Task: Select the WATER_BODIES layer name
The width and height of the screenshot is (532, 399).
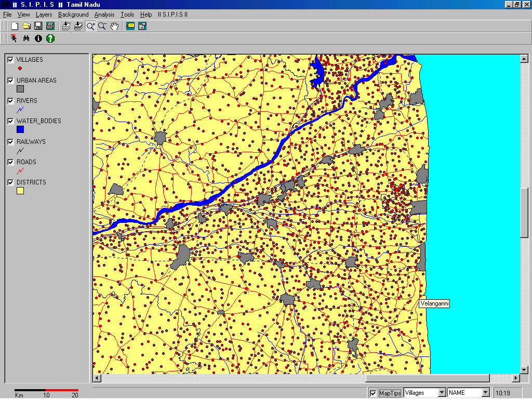Action: pyautogui.click(x=38, y=121)
